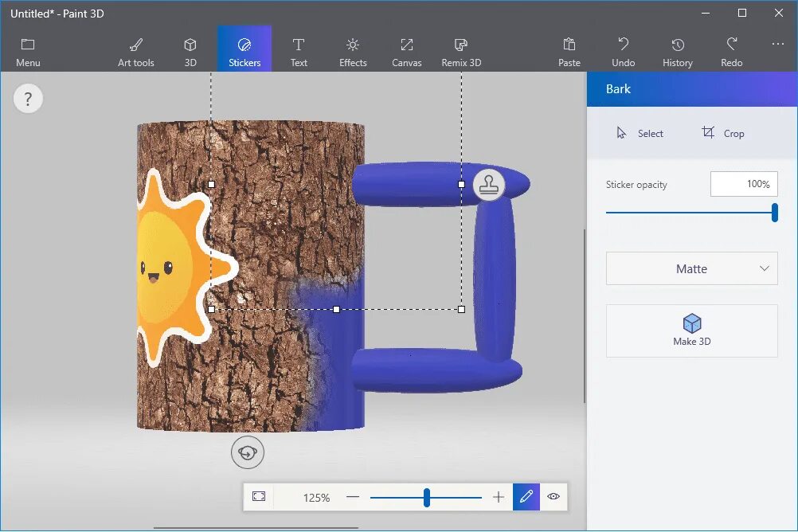This screenshot has height=532, width=798.
Task: Open Remix 3D
Action: click(461, 52)
